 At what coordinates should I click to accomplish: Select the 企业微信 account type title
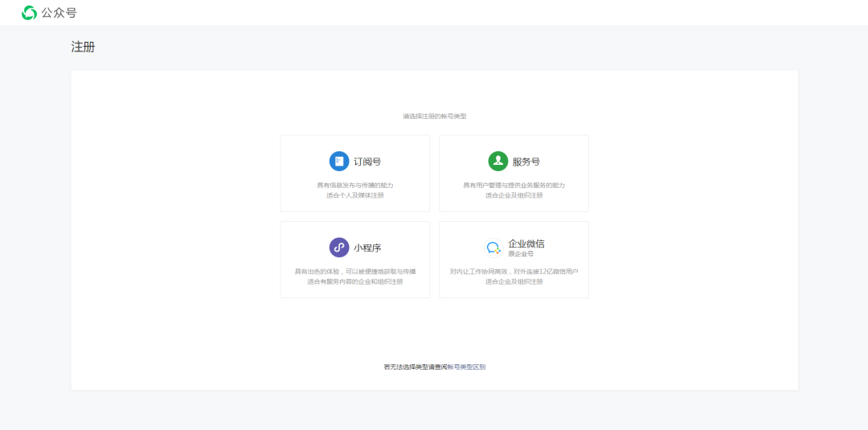tap(526, 244)
